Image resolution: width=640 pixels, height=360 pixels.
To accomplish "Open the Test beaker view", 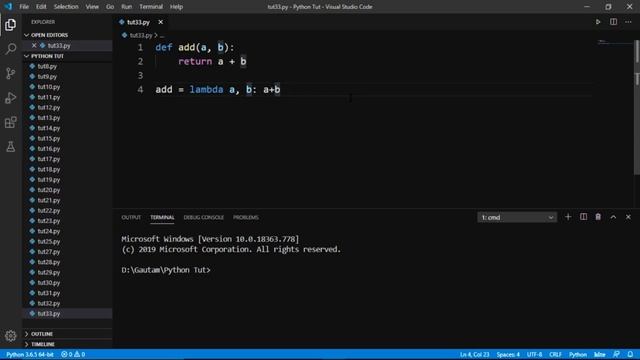I will tap(11, 147).
